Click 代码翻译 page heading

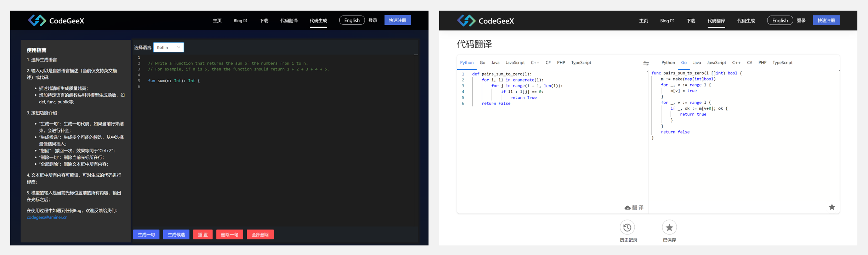(x=474, y=44)
